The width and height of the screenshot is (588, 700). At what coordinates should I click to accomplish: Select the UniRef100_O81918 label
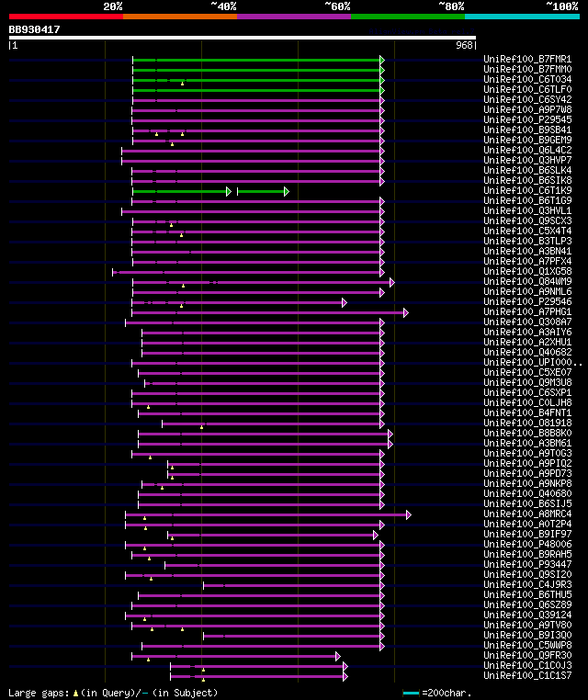(x=527, y=423)
